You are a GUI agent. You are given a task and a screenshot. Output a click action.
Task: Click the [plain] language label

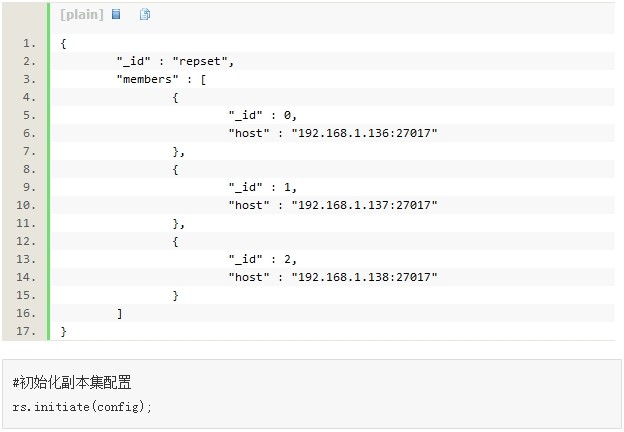[x=82, y=15]
